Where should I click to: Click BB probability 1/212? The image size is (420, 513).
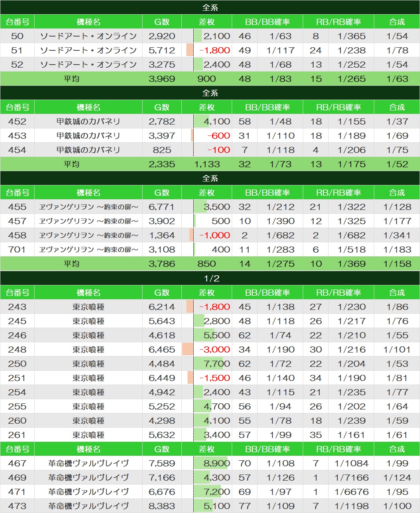tap(281, 207)
